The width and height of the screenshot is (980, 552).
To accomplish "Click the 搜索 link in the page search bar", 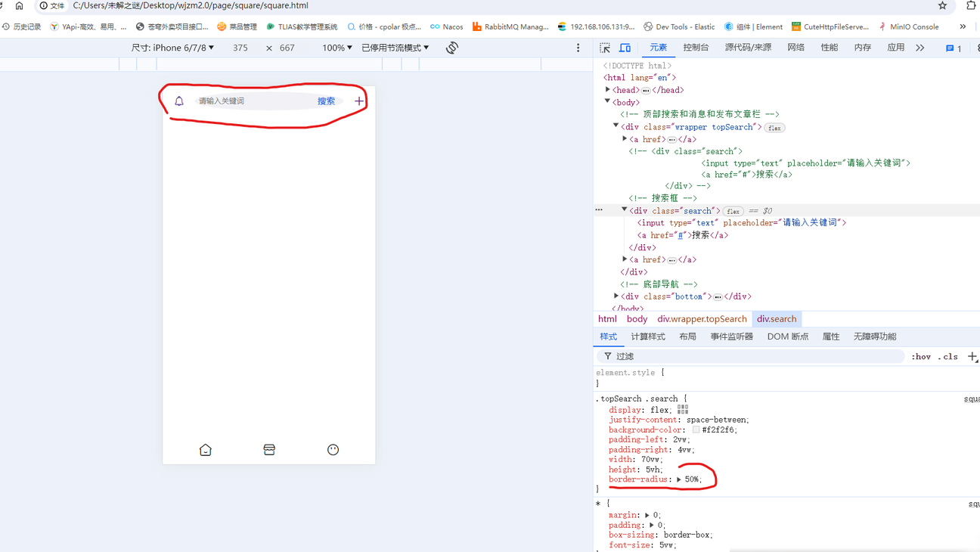I will [326, 101].
